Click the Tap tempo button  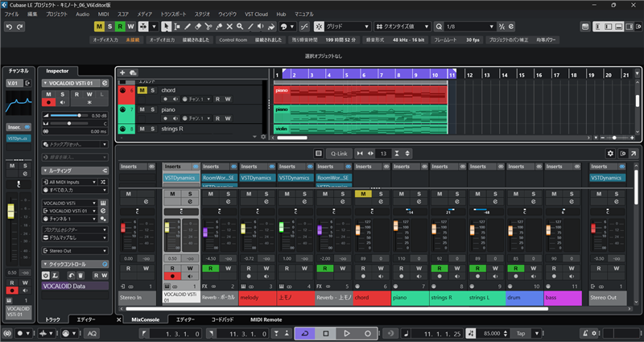[x=521, y=333]
